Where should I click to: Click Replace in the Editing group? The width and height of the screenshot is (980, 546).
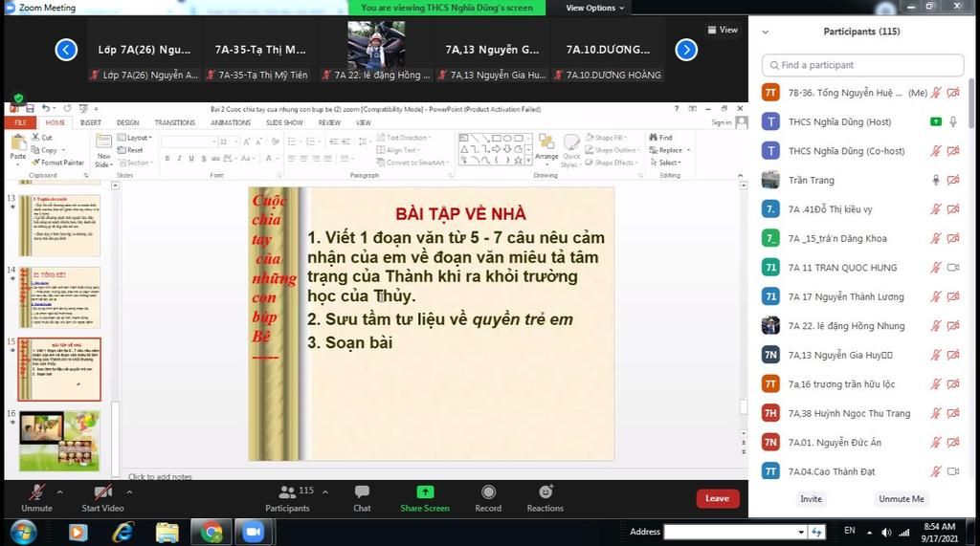point(669,150)
